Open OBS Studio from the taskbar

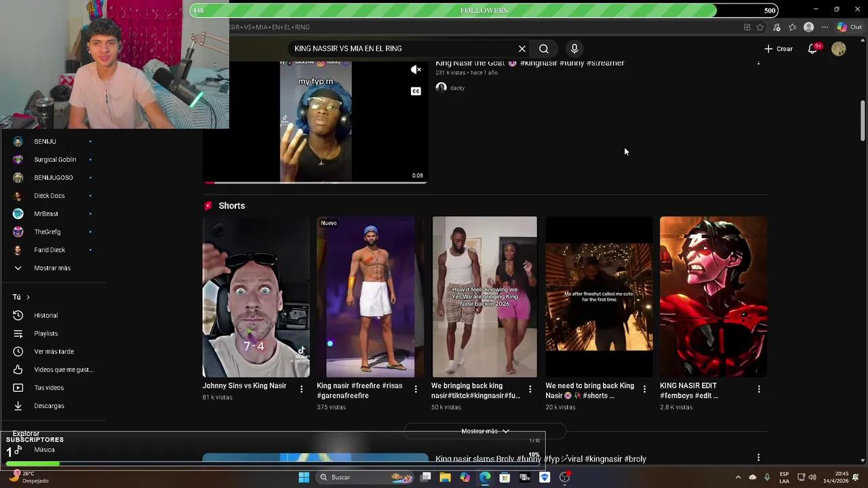(564, 477)
